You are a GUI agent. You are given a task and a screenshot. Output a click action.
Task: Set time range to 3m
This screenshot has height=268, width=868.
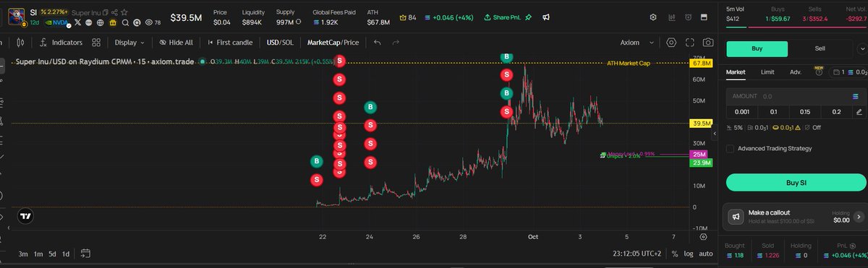click(x=23, y=254)
